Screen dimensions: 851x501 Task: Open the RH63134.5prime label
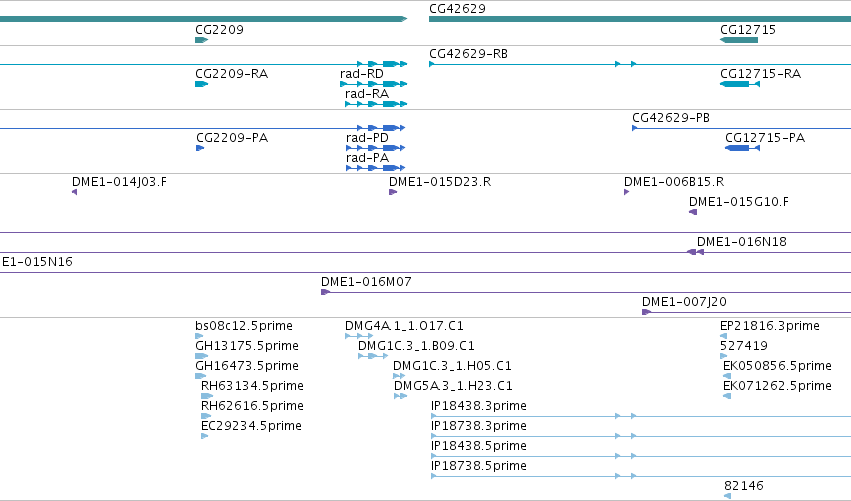252,386
